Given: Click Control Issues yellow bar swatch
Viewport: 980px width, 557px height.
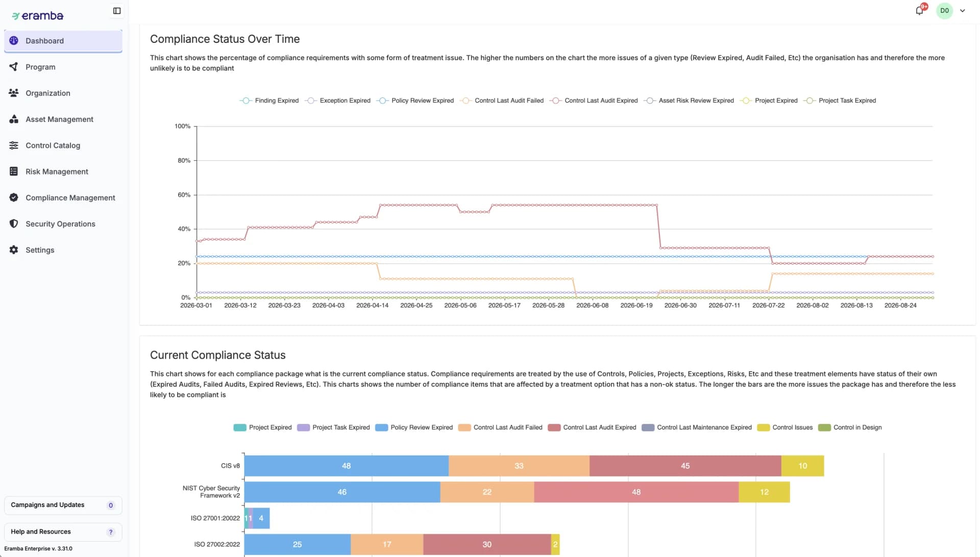Looking at the screenshot, I should click(764, 427).
